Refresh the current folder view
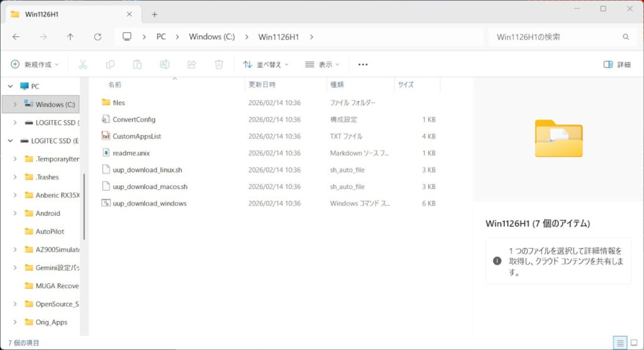 [x=97, y=37]
